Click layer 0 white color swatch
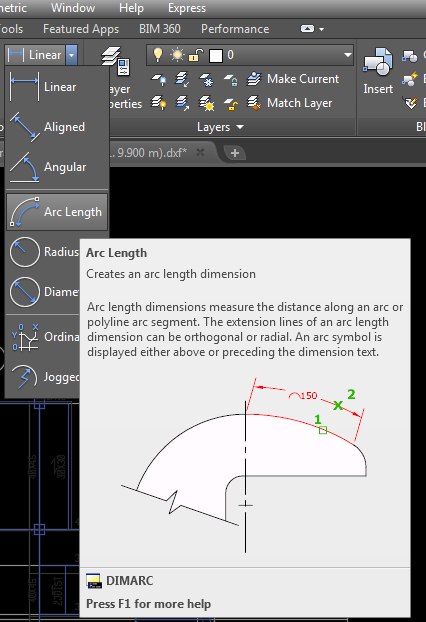426x622 pixels. click(216, 56)
